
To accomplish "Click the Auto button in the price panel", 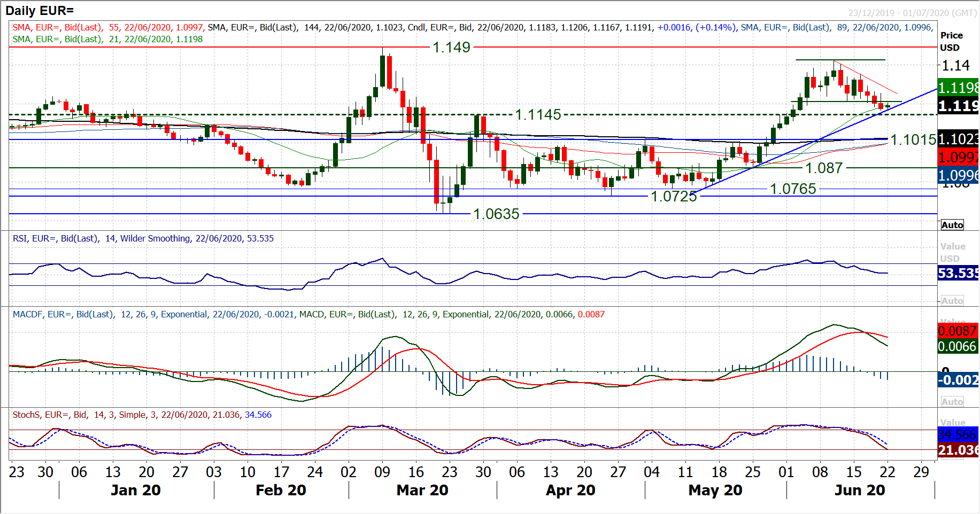I will tap(952, 225).
